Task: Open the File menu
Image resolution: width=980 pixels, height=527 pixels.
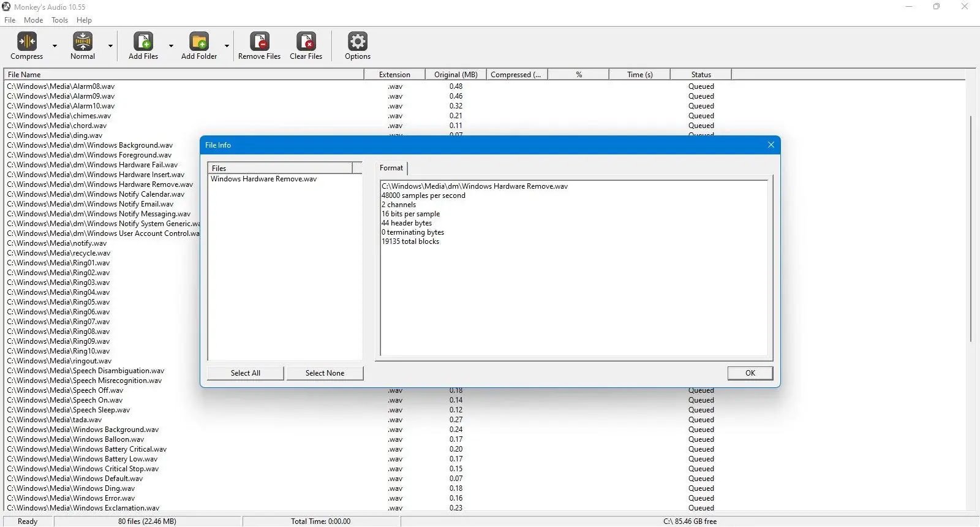Action: coord(10,20)
